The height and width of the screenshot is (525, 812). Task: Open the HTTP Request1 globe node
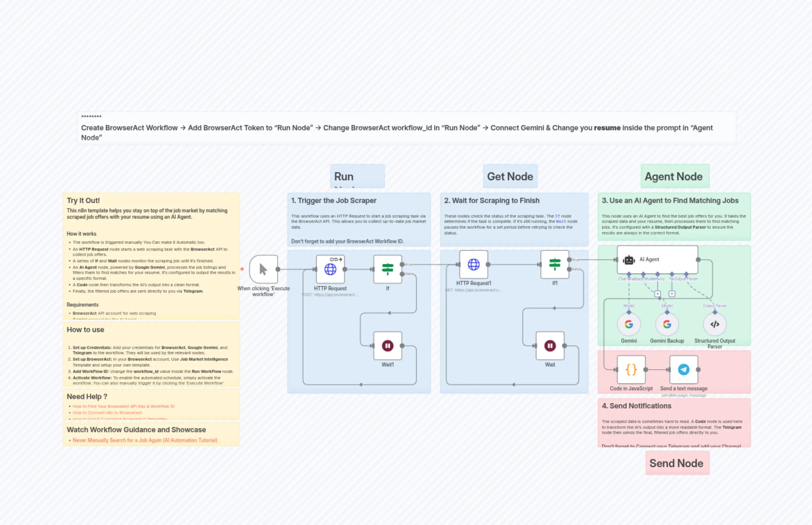click(x=473, y=265)
